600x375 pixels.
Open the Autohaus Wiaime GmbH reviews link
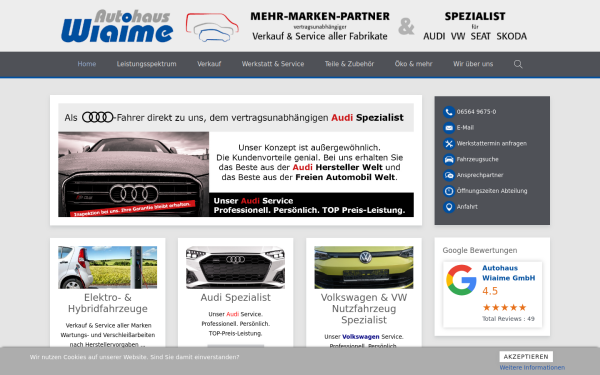coord(509,273)
